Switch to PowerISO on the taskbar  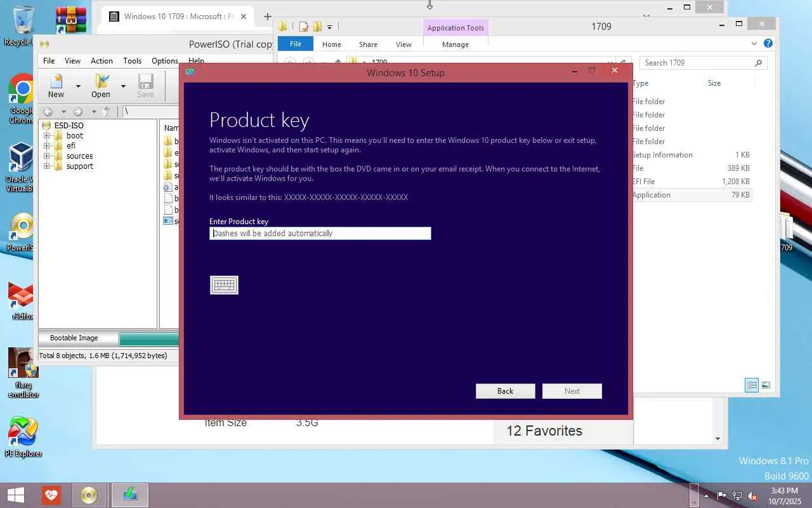[89, 495]
